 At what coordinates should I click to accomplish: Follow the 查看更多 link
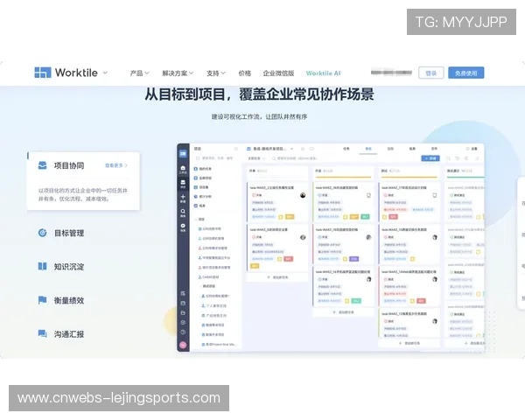(x=115, y=165)
